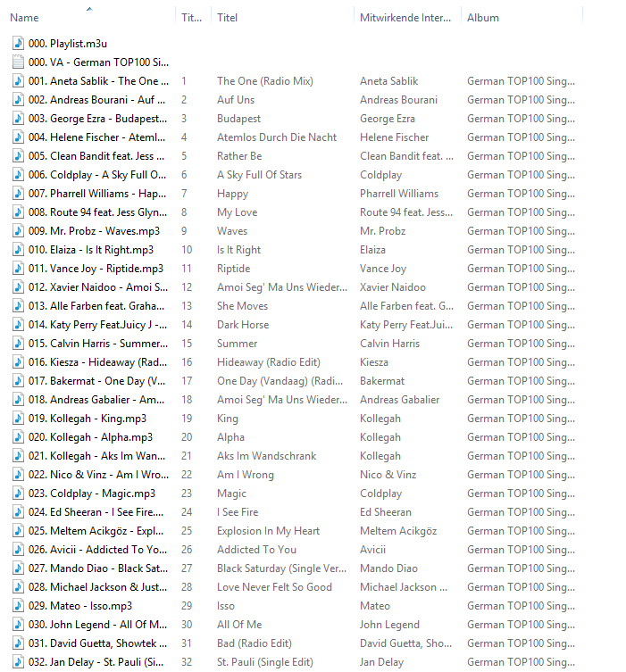Click the audio icon of 004. Helene Fischer
This screenshot has height=672, width=626.
click(18, 137)
